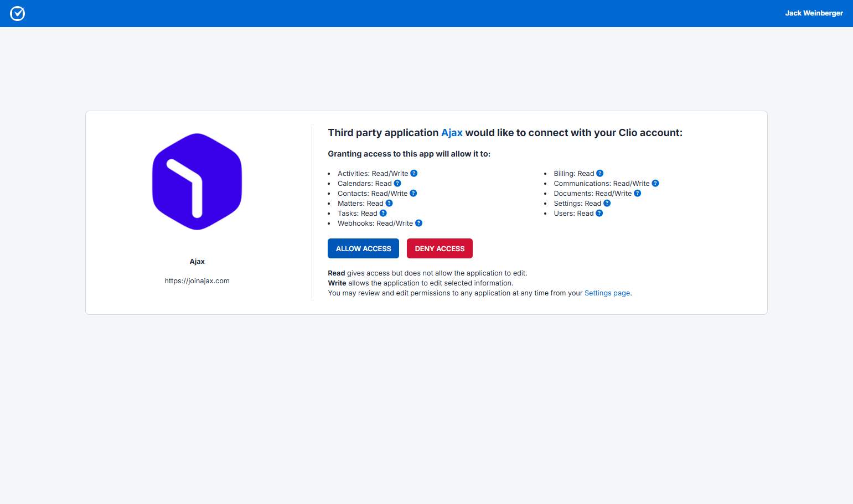Screen dimensions: 853x504
Task: Click the purple Ajax app logo
Action: coord(197,181)
